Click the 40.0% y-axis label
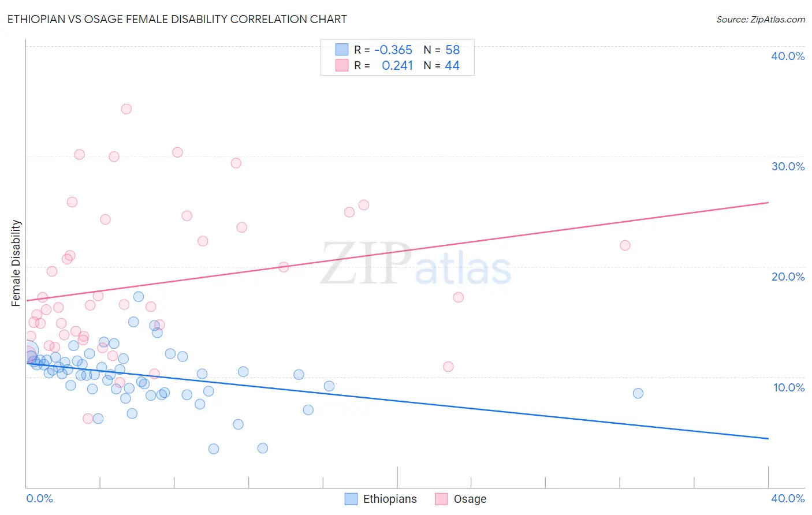This screenshot has width=812, height=515. coord(788,56)
